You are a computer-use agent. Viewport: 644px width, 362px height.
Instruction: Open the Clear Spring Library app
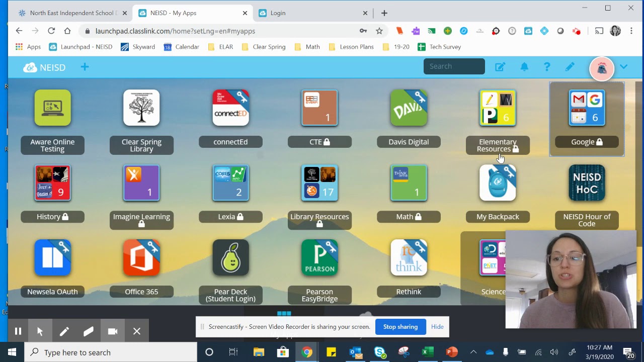pos(141,108)
